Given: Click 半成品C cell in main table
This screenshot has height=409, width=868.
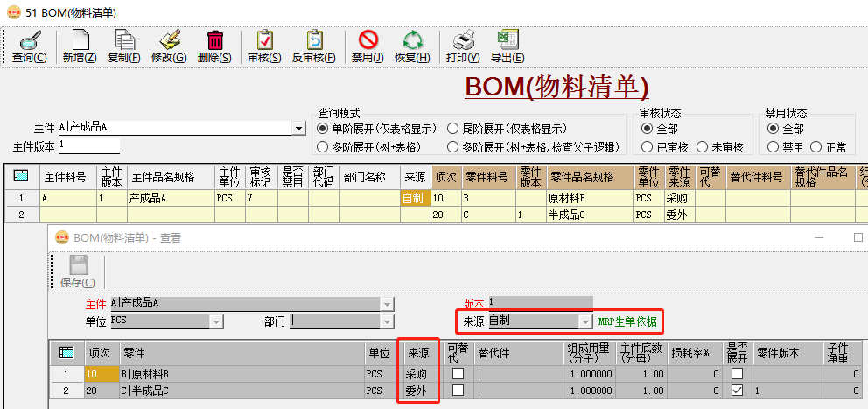Looking at the screenshot, I should (x=590, y=215).
